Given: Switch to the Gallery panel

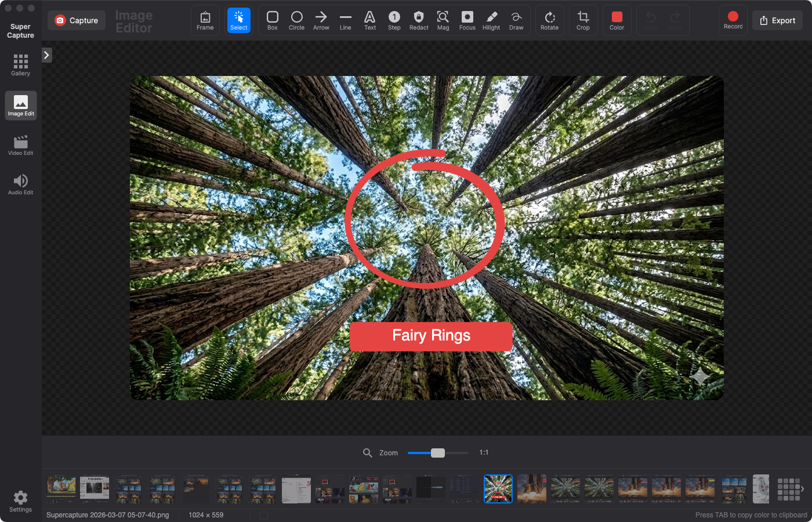Looking at the screenshot, I should 20,64.
